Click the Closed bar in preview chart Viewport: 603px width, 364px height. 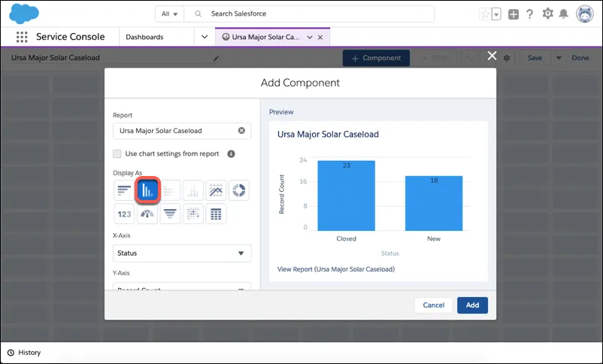click(x=346, y=196)
